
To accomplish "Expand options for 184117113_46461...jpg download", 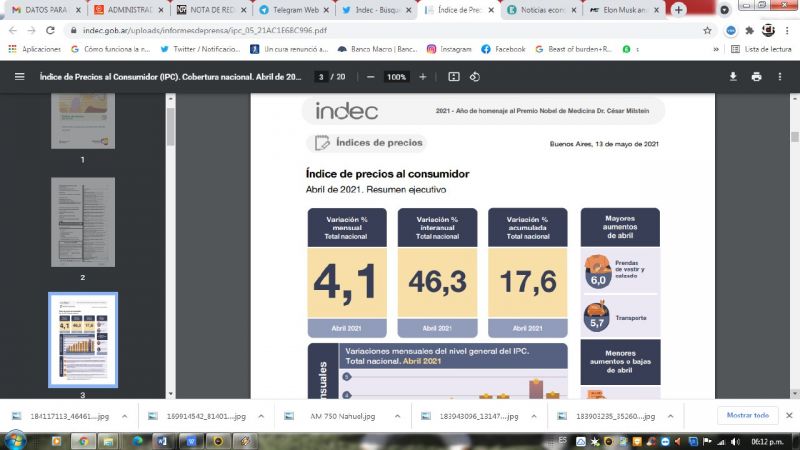I will [124, 416].
